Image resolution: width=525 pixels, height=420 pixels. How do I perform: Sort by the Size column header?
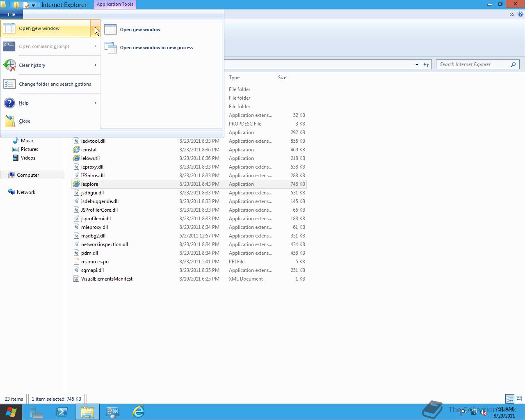pyautogui.click(x=282, y=78)
